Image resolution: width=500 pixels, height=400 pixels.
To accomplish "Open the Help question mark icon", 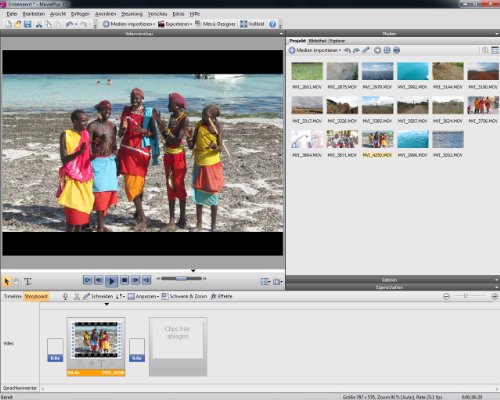I will 272,24.
